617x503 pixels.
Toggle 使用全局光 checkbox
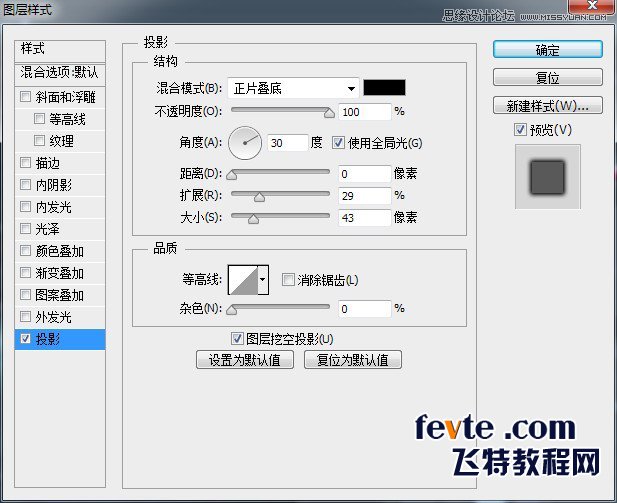[x=338, y=142]
